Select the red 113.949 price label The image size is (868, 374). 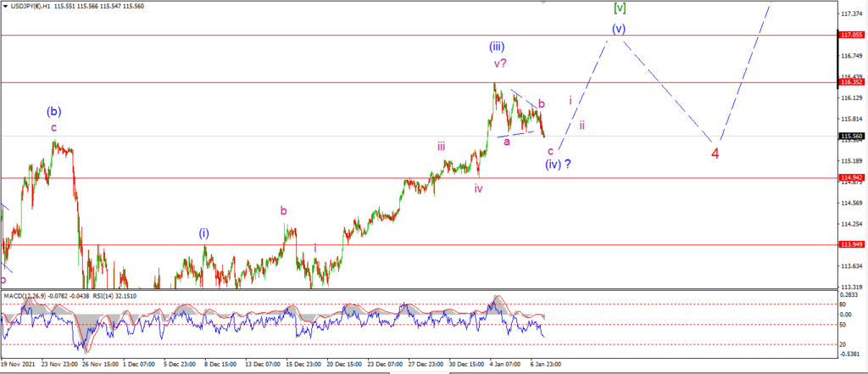click(x=853, y=244)
